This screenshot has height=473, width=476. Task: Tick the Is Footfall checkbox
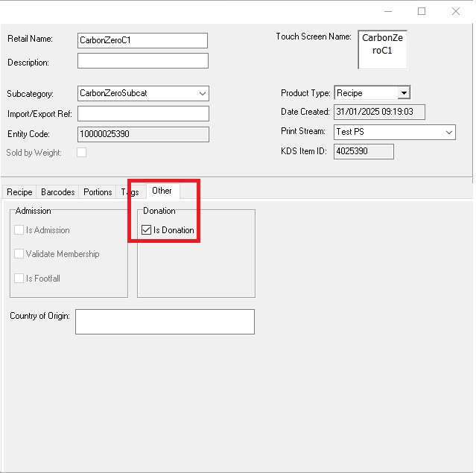19,279
